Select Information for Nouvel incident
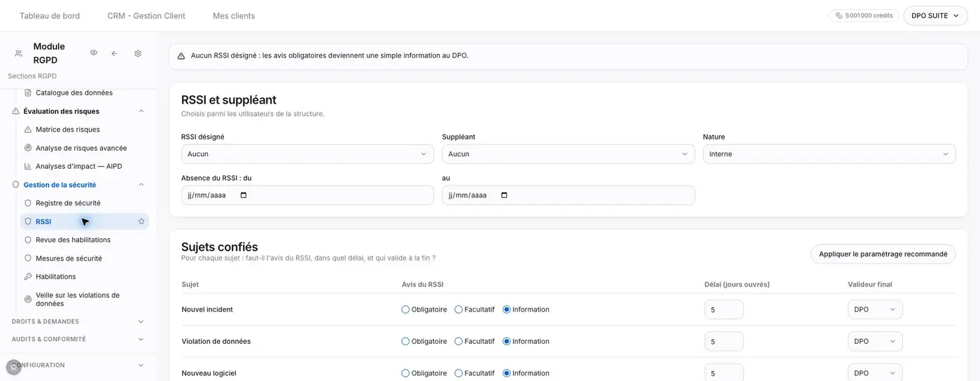The width and height of the screenshot is (980, 381). (507, 310)
